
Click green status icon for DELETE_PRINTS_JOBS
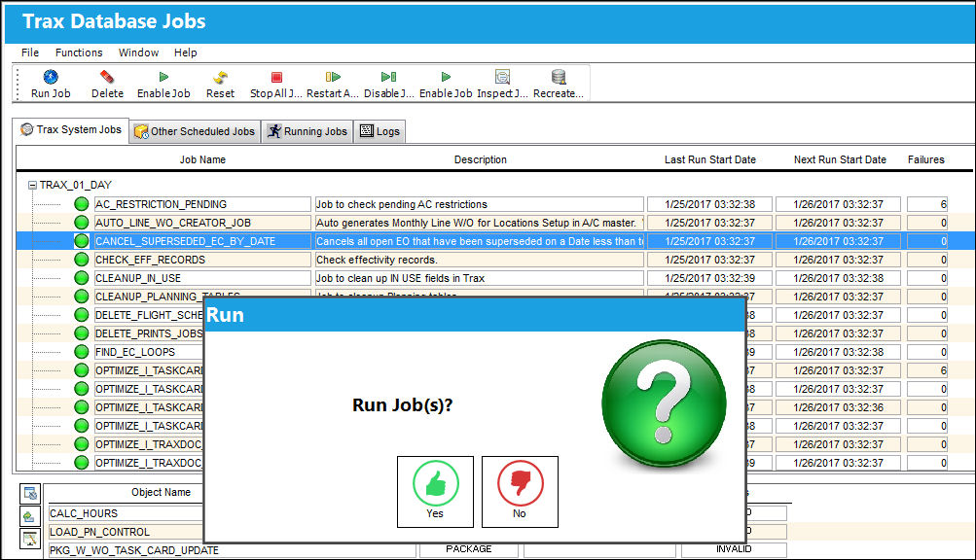(82, 333)
